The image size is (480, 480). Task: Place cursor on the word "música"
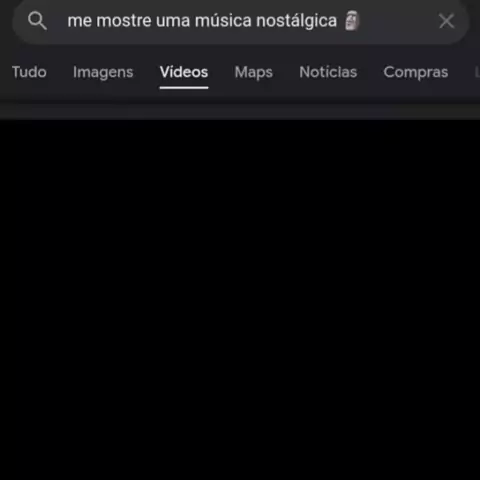point(223,21)
